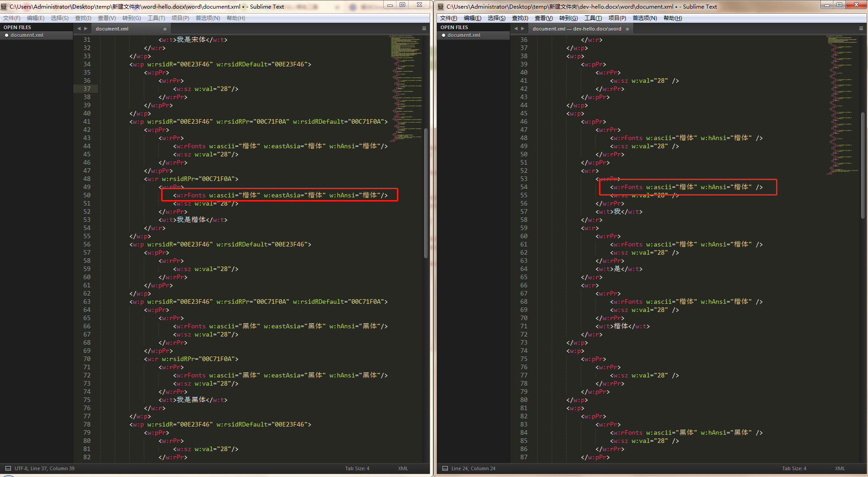Click vertical scrollbar thumb in left window
This screenshot has width=868, height=477.
426,193
